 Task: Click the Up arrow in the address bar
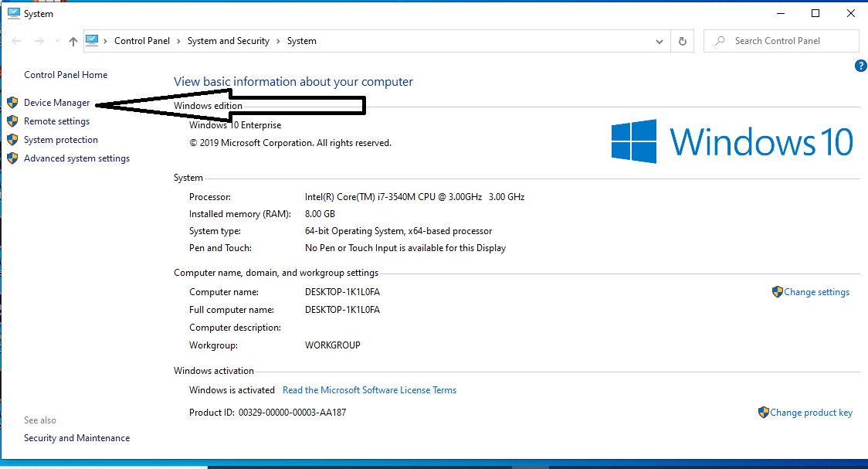pos(73,40)
